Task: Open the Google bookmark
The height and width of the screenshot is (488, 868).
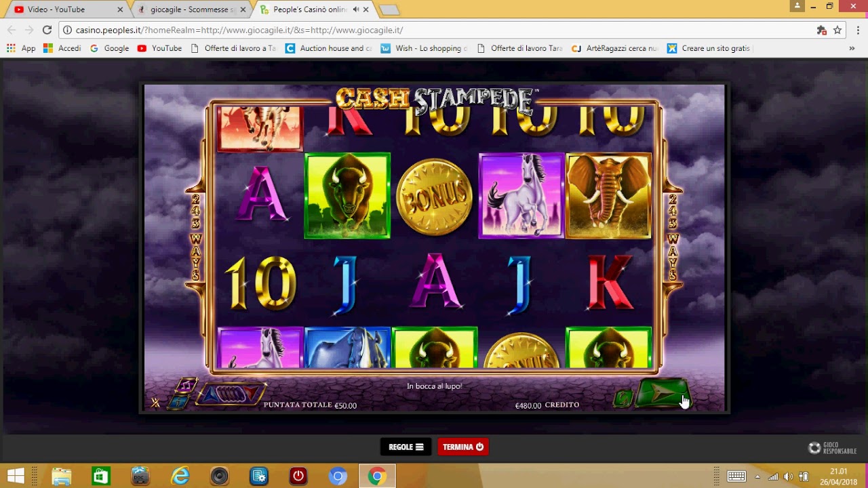Action: pyautogui.click(x=110, y=48)
